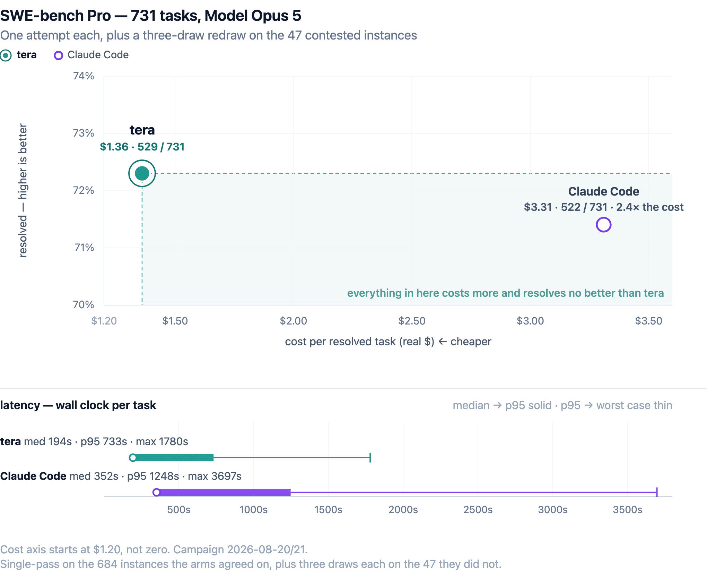Click the Claude Code thin p95-to-max line

tap(474, 492)
